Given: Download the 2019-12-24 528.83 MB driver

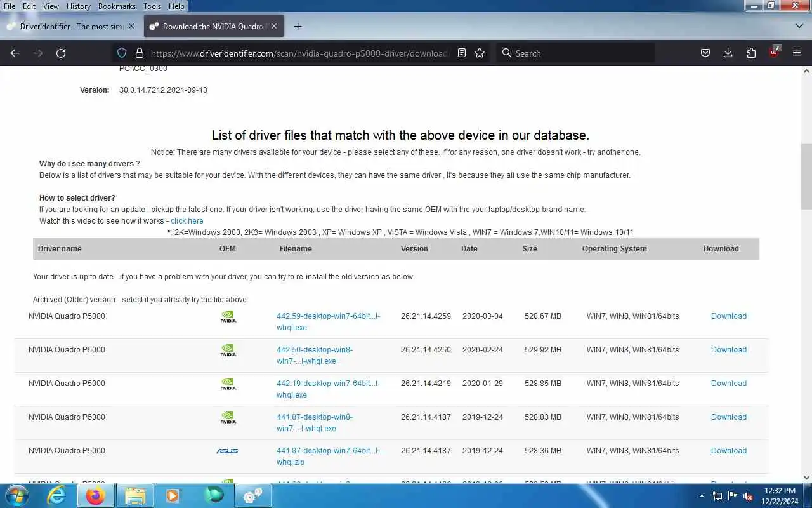Looking at the screenshot, I should pyautogui.click(x=729, y=417).
